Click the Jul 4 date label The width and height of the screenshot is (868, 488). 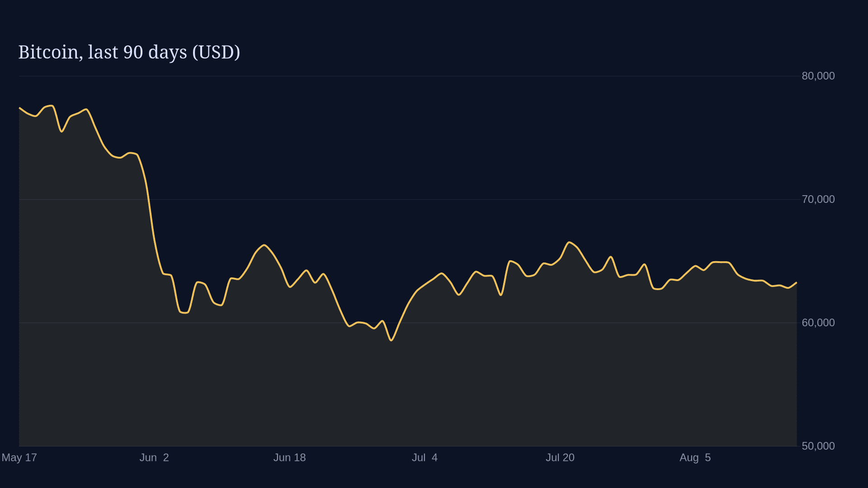tap(425, 458)
